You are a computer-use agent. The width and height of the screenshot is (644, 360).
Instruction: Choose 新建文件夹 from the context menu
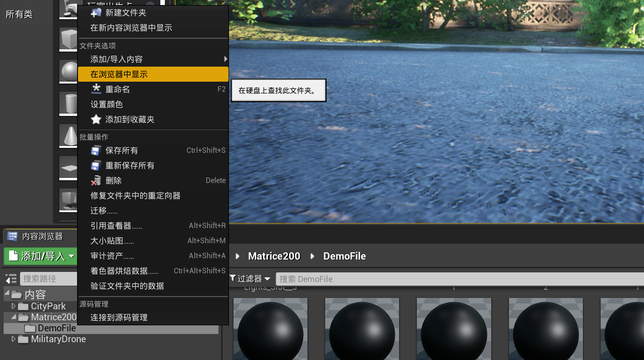click(153, 13)
